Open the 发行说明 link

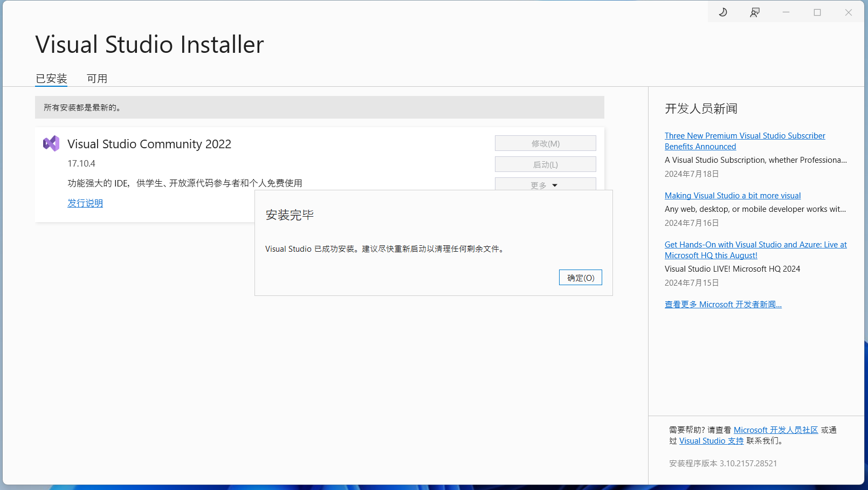(85, 203)
